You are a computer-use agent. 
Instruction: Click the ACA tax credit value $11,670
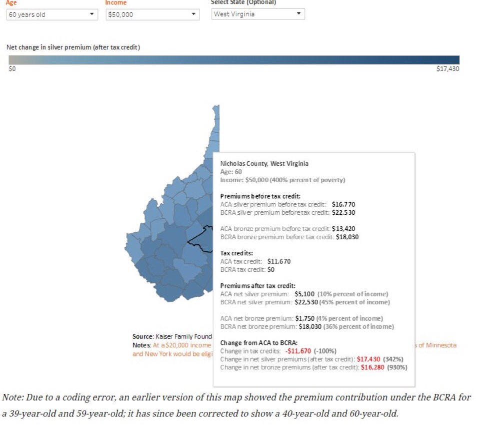(278, 262)
